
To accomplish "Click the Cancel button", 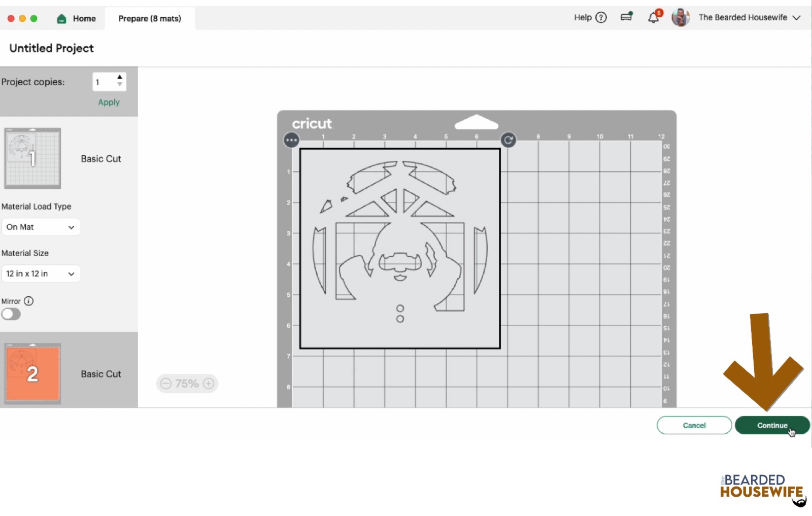I will (x=694, y=425).
